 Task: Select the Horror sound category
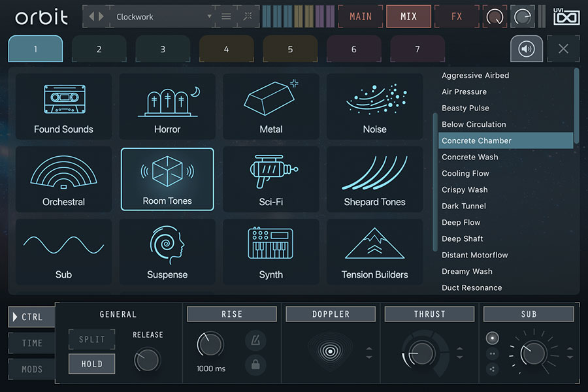(x=167, y=106)
